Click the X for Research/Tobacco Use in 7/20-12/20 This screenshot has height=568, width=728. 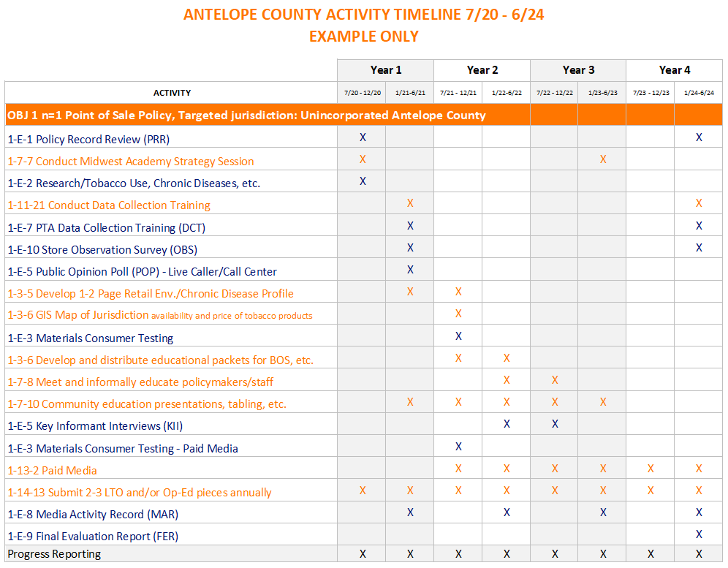coord(363,181)
